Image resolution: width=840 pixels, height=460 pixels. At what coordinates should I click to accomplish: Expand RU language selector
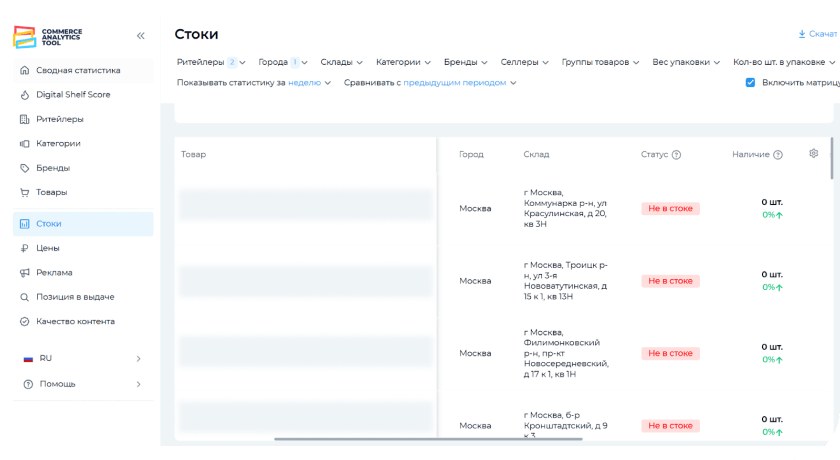point(138,358)
